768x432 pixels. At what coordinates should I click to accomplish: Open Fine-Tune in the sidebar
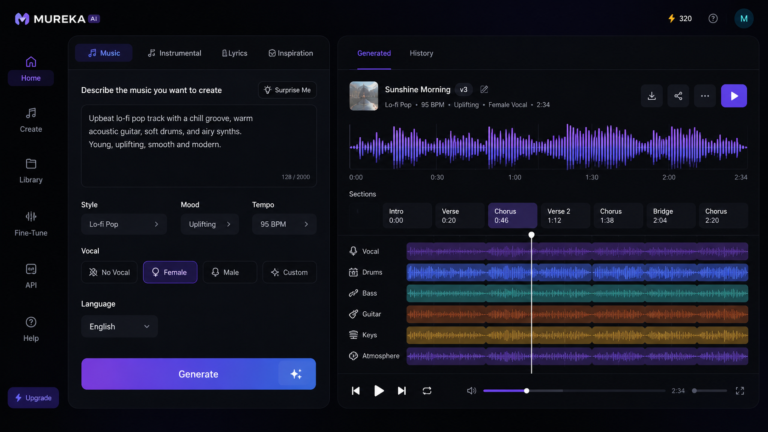pyautogui.click(x=31, y=223)
